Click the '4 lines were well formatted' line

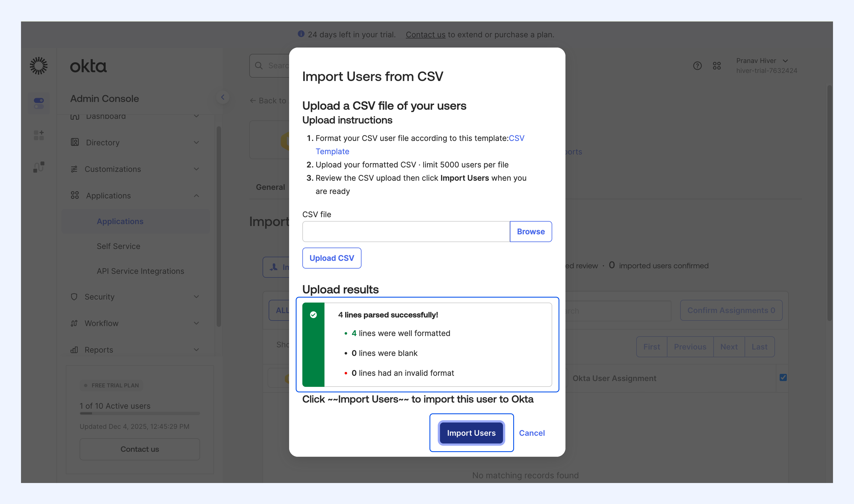pos(401,333)
